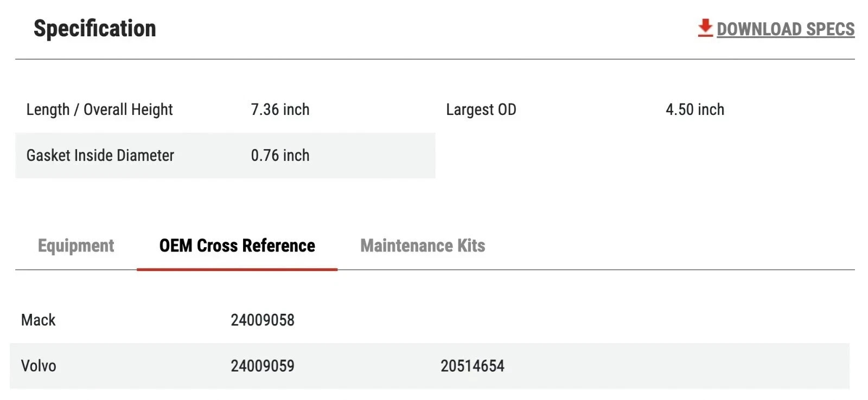
Task: Open the Maintenance Kits tab
Action: click(423, 246)
